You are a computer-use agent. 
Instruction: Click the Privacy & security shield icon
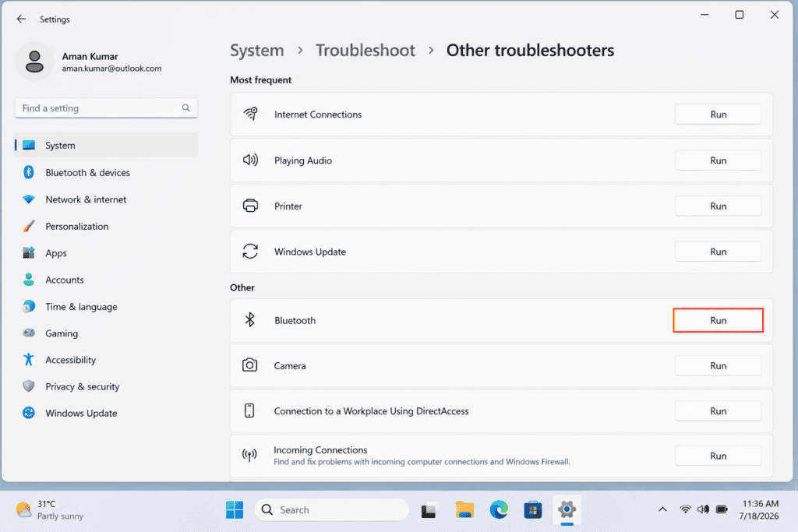click(x=29, y=386)
